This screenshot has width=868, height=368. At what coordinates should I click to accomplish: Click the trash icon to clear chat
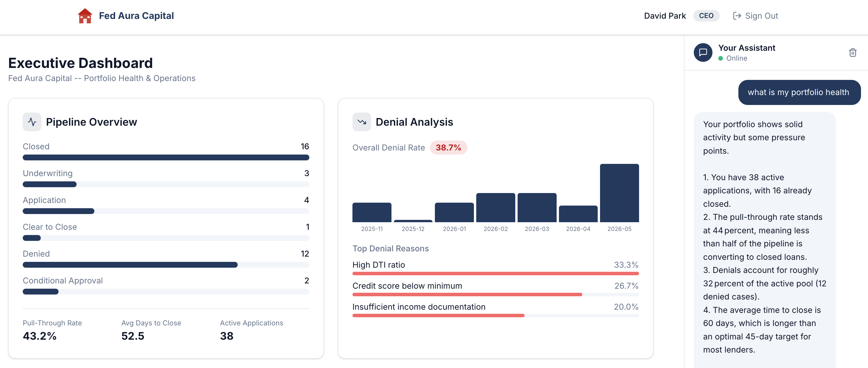pyautogui.click(x=853, y=52)
